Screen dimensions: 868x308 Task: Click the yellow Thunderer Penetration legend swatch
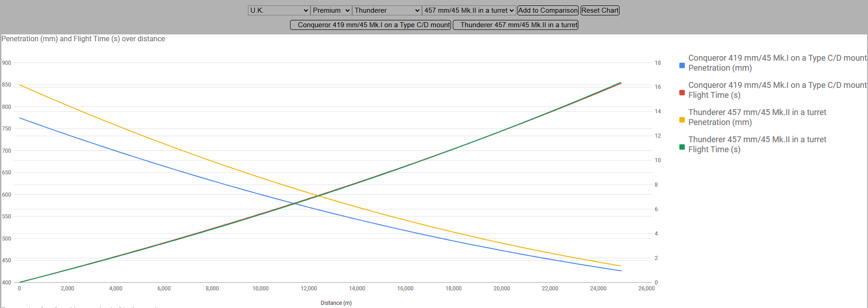pyautogui.click(x=682, y=120)
